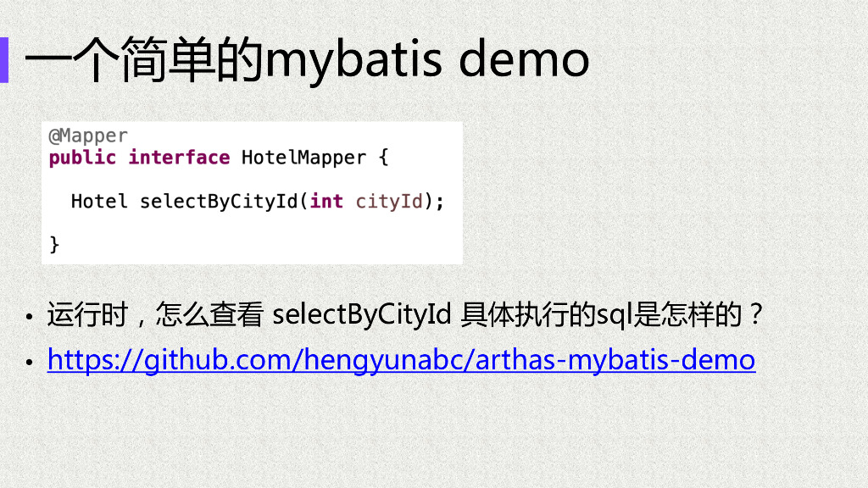Image resolution: width=868 pixels, height=488 pixels.
Task: Click the closing brace in code snippet
Action: [54, 245]
